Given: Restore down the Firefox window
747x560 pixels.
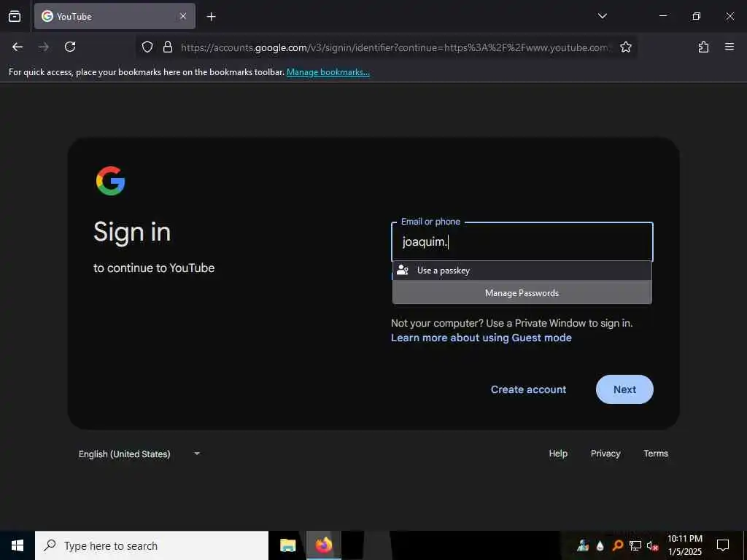Looking at the screenshot, I should coord(696,16).
